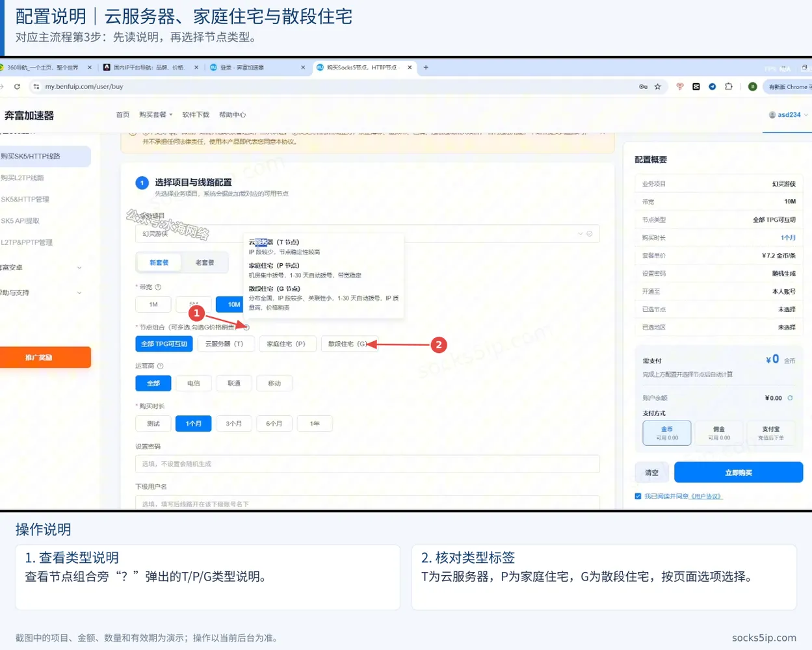Expand the 奔富安卓 sidebar section

click(x=43, y=267)
